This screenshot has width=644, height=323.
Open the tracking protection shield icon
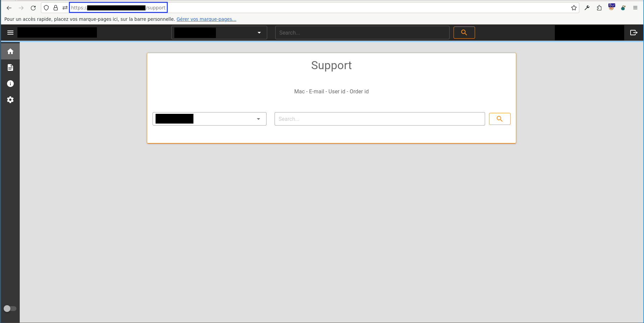coord(46,8)
